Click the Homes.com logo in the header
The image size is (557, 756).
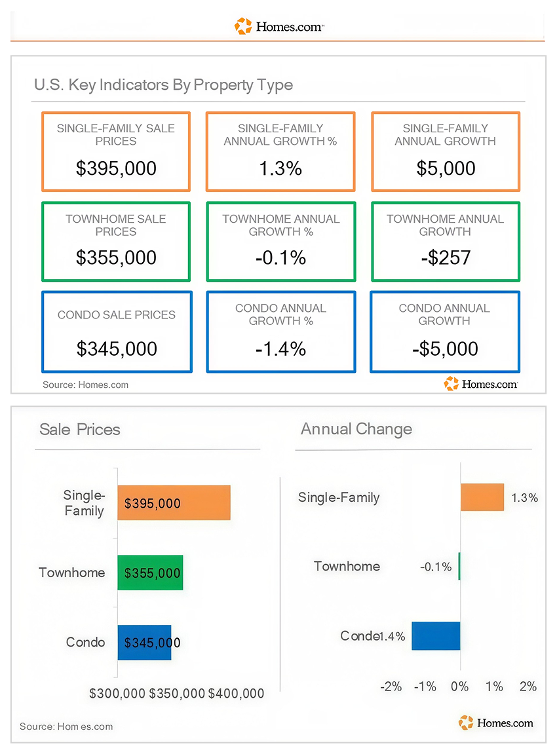[x=278, y=26]
